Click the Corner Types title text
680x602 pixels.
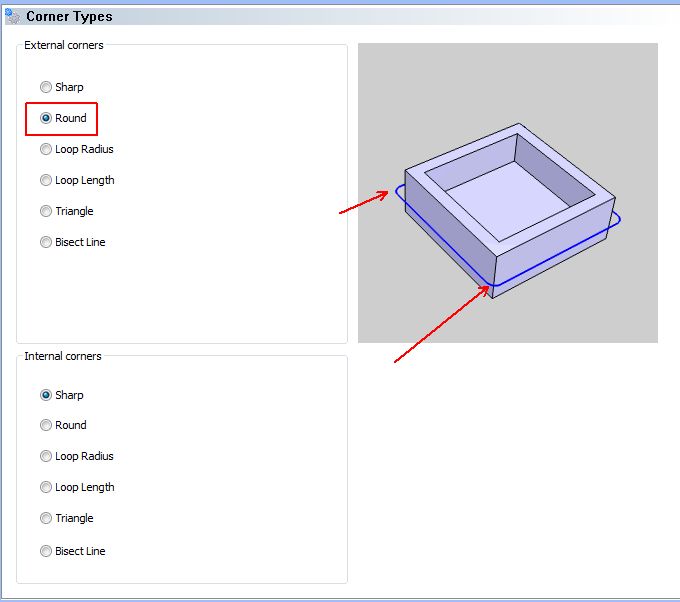click(69, 16)
